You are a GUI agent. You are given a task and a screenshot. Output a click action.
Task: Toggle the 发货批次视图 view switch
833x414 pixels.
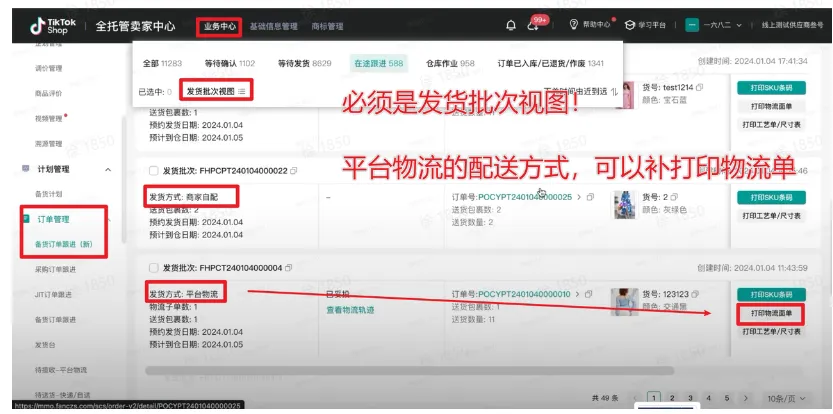(216, 91)
